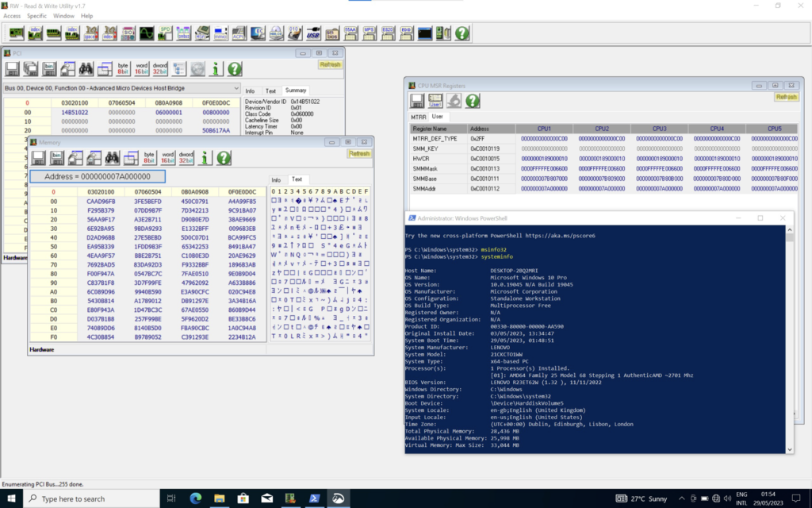Click the Memory Address input field
This screenshot has height=508, width=812.
point(98,177)
